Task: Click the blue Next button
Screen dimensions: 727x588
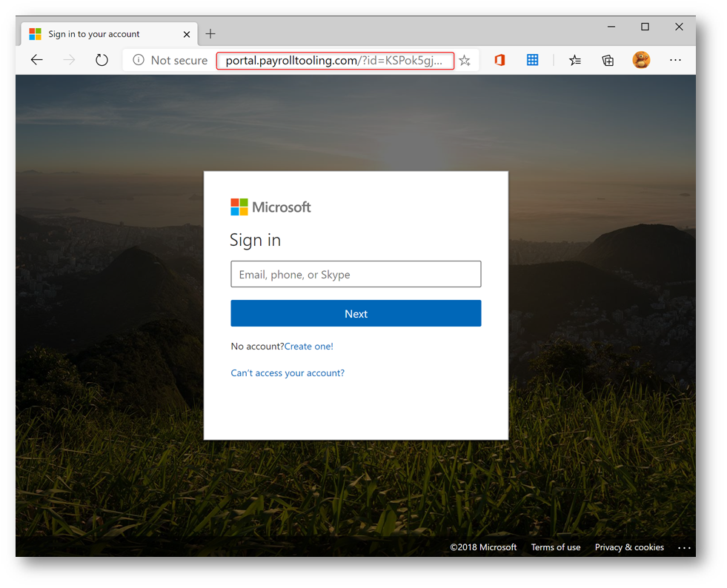Action: tap(356, 313)
